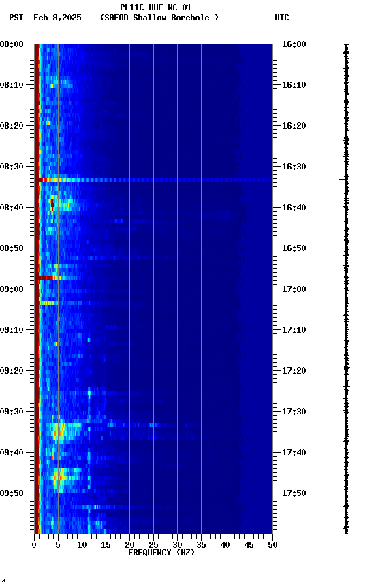This screenshot has height=588, width=376.
Task: Click the 09:00 PST time label
Action: (12, 289)
